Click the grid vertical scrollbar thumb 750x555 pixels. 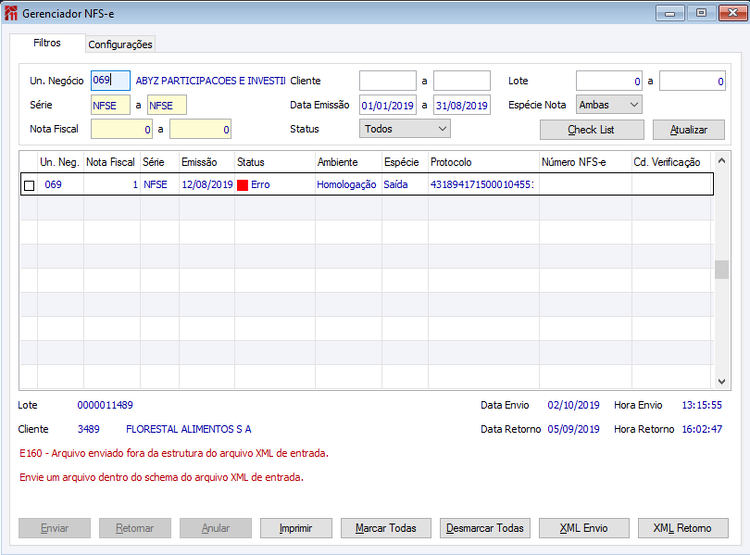pyautogui.click(x=722, y=269)
